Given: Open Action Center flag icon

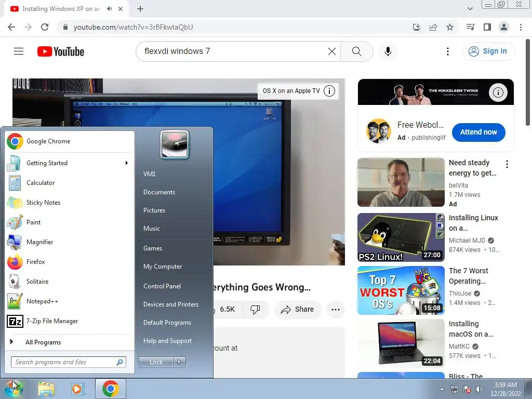Looking at the screenshot, I should 467,389.
